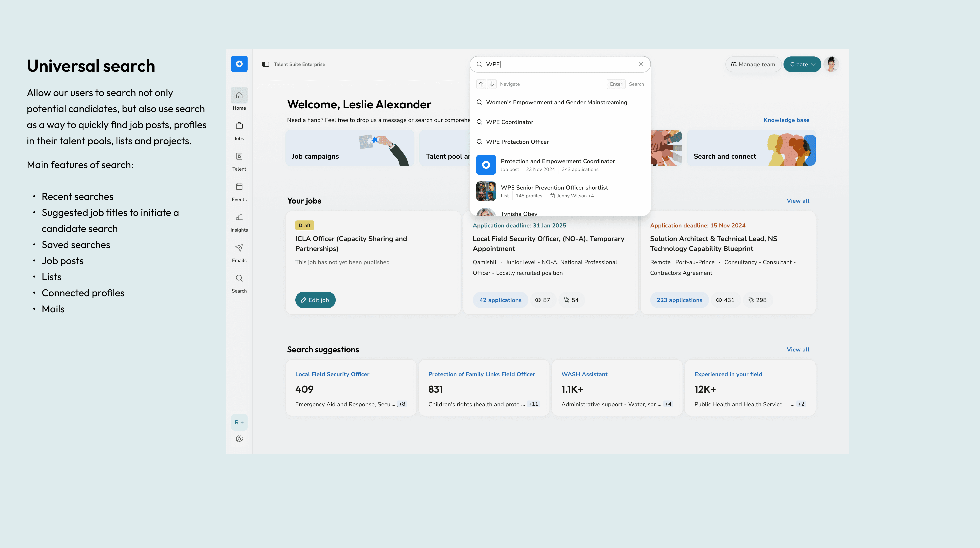980x548 pixels.
Task: Click the blue app logo icon
Action: [239, 64]
